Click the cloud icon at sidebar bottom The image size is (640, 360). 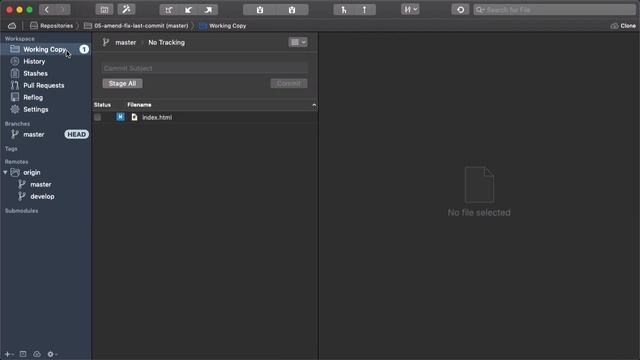tap(37, 354)
